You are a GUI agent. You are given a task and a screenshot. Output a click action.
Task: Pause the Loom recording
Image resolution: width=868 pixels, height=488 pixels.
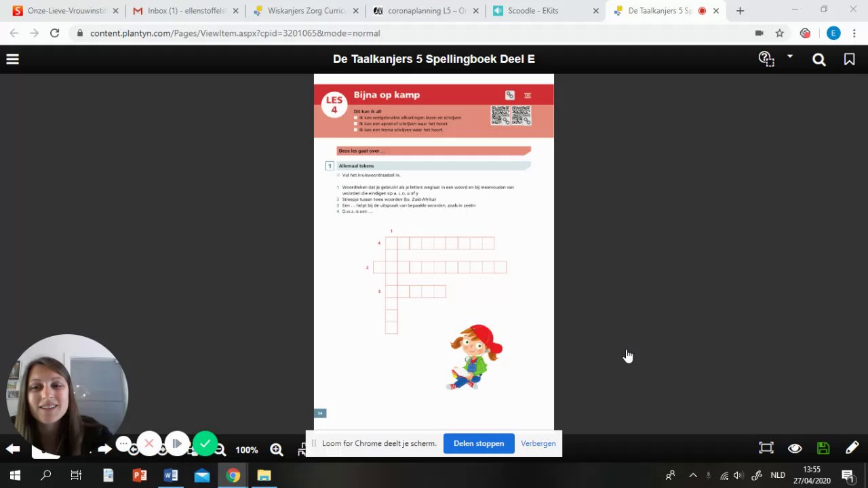coord(177,444)
